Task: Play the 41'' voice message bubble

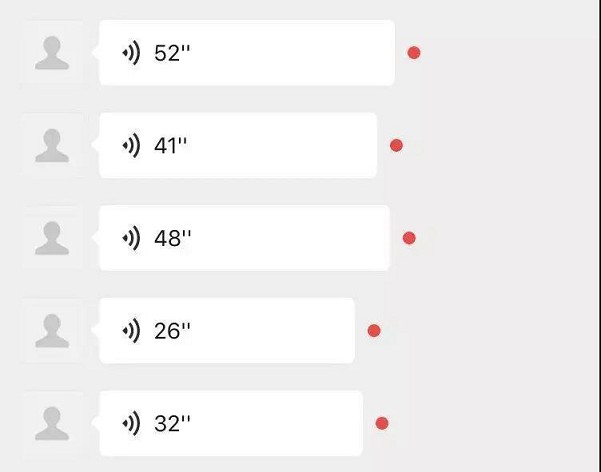Action: pos(238,145)
